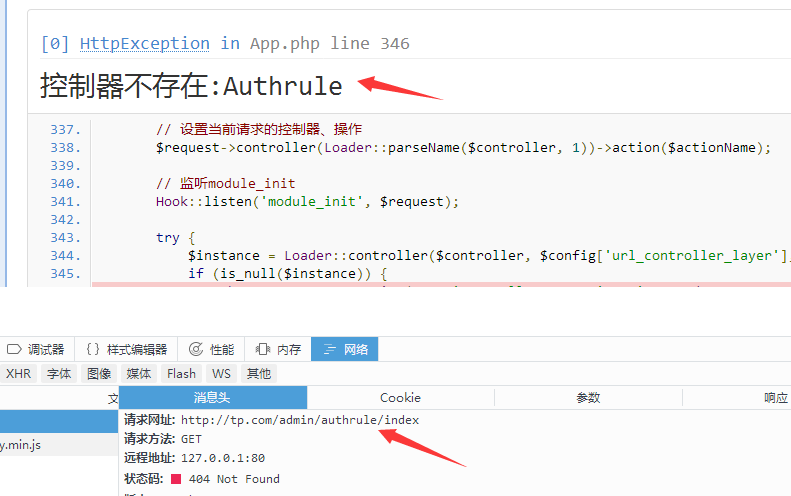Open the Cookie details tab
Viewport: 791px width, 496px height.
400,397
